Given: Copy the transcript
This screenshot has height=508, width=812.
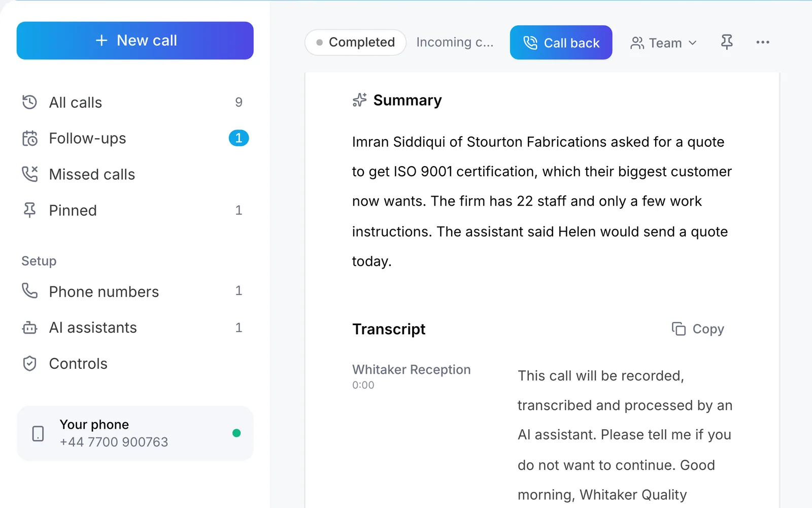Looking at the screenshot, I should click(698, 329).
